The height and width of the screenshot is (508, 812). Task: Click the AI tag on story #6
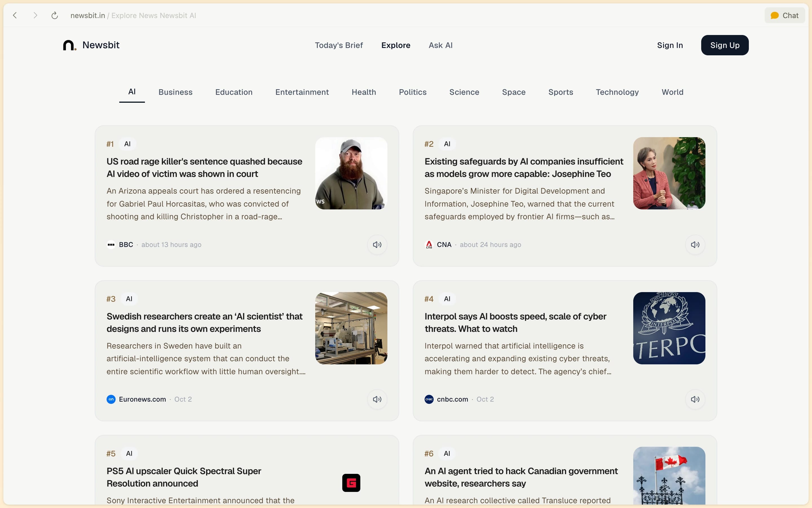(447, 453)
